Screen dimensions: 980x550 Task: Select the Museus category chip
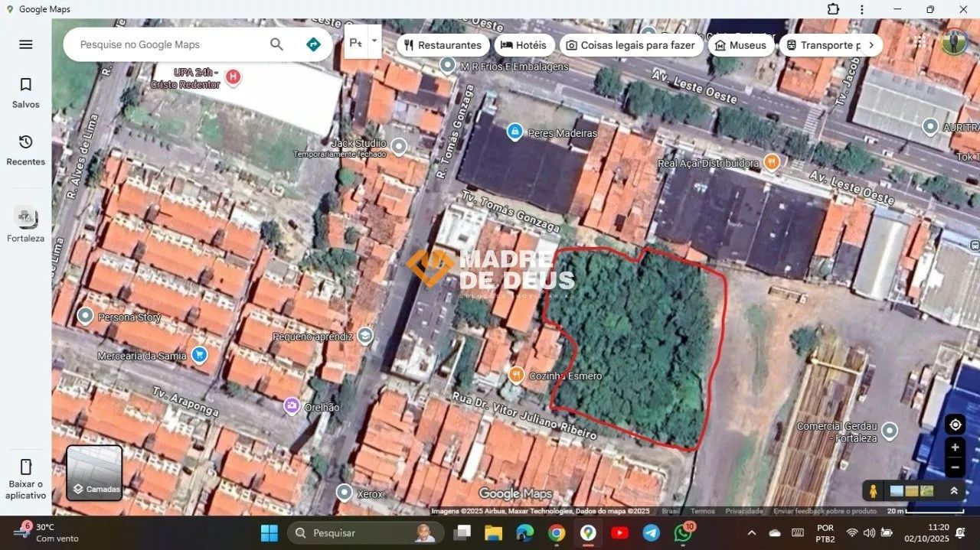coord(740,45)
